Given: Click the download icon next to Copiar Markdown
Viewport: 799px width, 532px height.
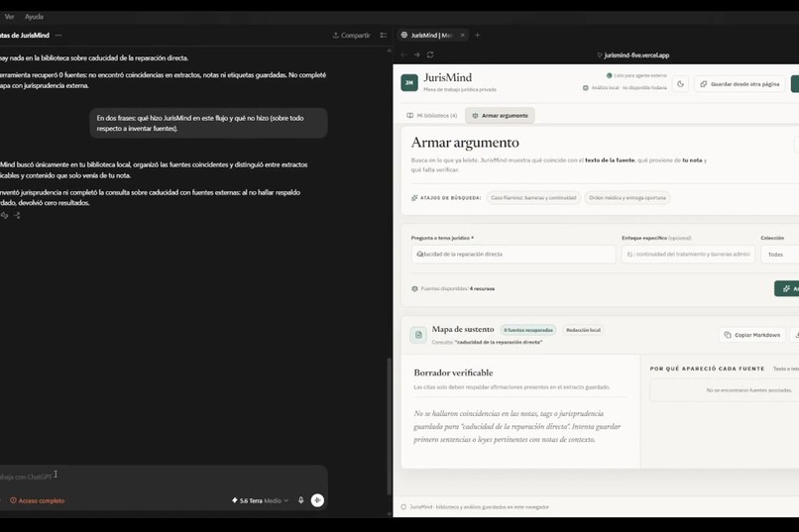Looking at the screenshot, I should click(795, 335).
